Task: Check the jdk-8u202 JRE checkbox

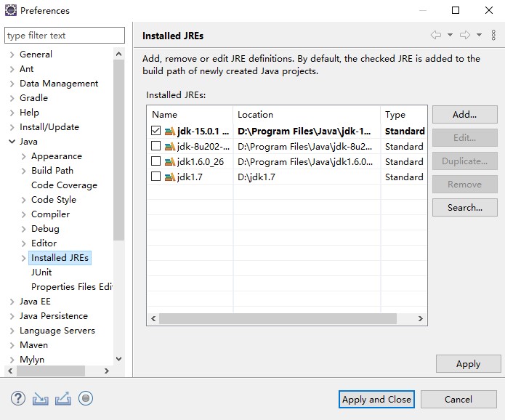Action: pyautogui.click(x=156, y=145)
